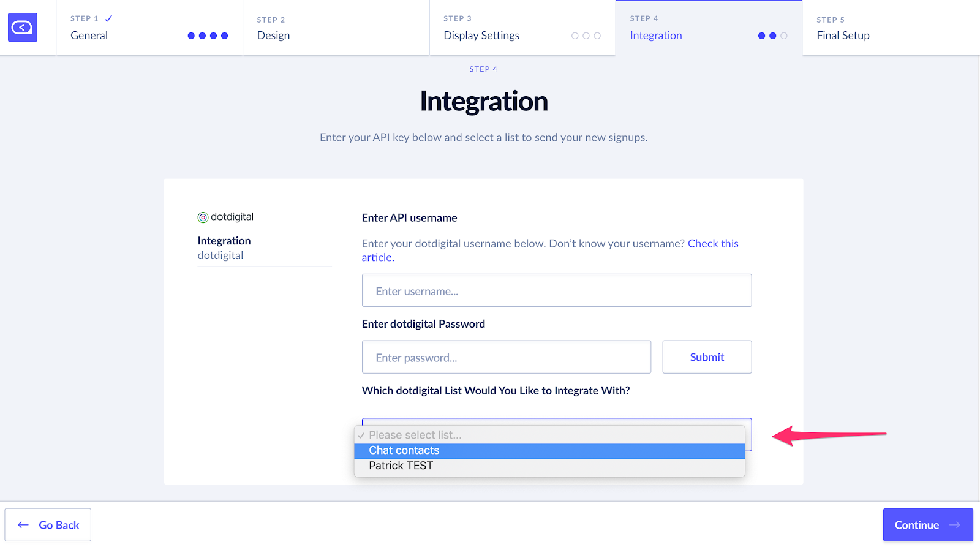Select Please select list placeholder option
Screen dimensions: 980x547
tap(549, 435)
